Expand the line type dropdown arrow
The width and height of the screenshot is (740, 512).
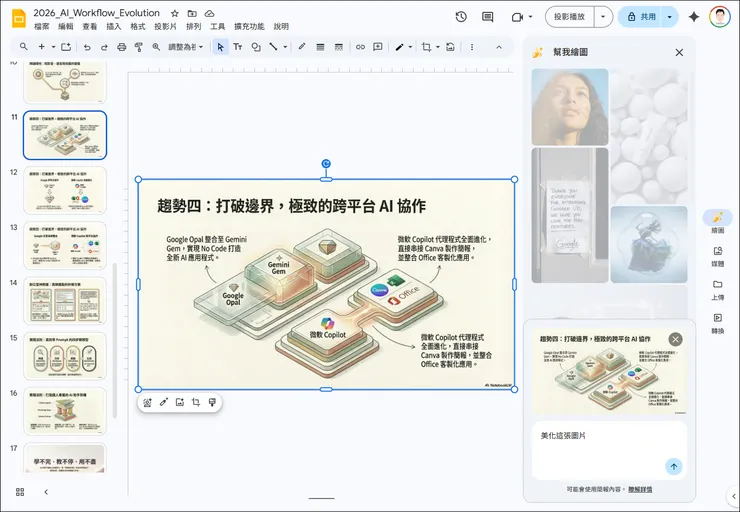click(x=285, y=47)
